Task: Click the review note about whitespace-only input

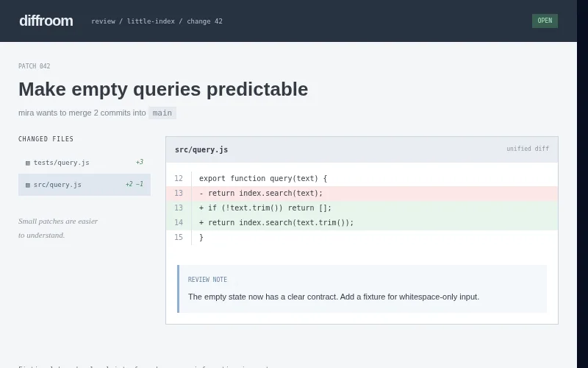Action: click(x=334, y=297)
